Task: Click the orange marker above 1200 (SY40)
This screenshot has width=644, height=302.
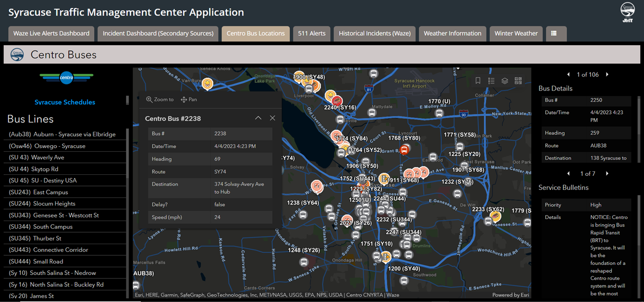Action: pos(386,257)
